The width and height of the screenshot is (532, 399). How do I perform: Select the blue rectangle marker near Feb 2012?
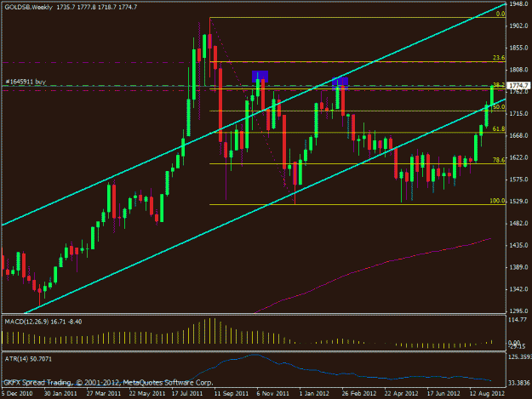(x=340, y=82)
